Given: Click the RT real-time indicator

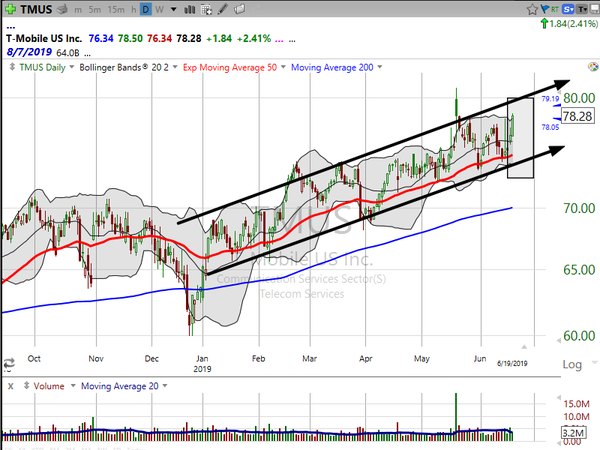Looking at the screenshot, I should pyautogui.click(x=555, y=10).
